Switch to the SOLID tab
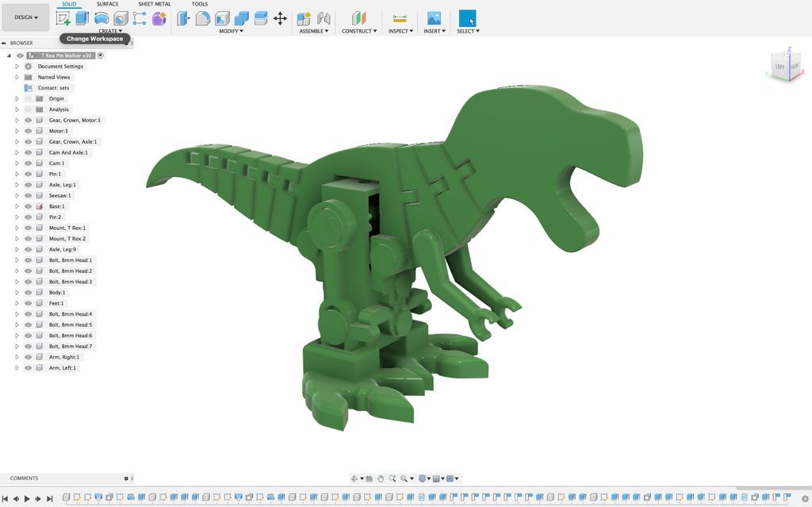 (x=69, y=4)
